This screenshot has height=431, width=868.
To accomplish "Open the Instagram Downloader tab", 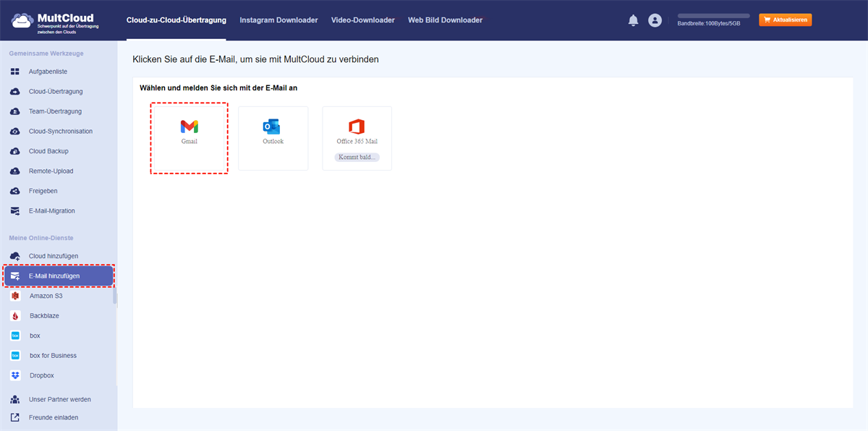I will 278,20.
